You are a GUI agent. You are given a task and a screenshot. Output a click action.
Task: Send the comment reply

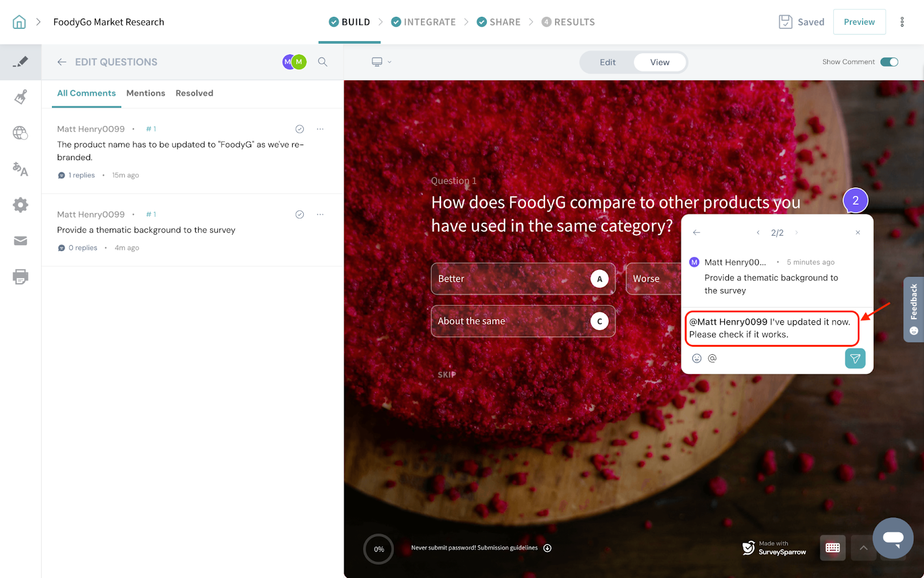click(x=855, y=358)
